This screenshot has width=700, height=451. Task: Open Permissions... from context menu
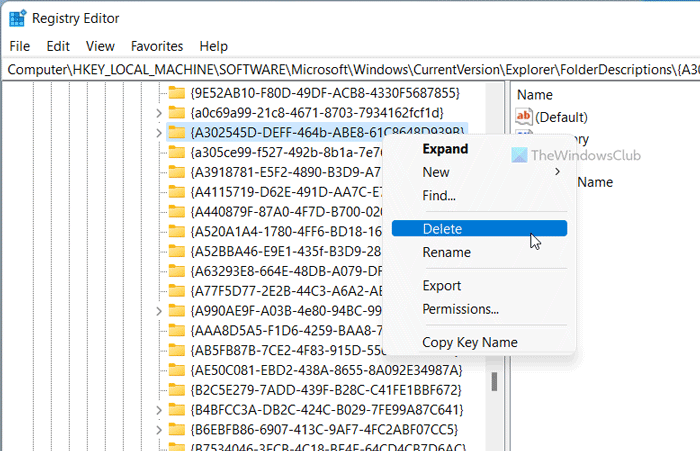[x=460, y=309]
